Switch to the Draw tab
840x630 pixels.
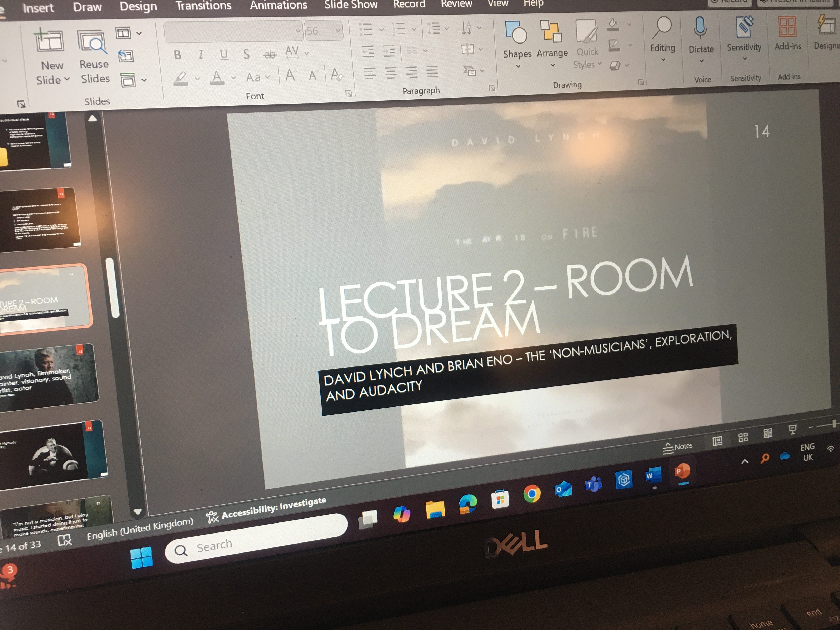87,7
